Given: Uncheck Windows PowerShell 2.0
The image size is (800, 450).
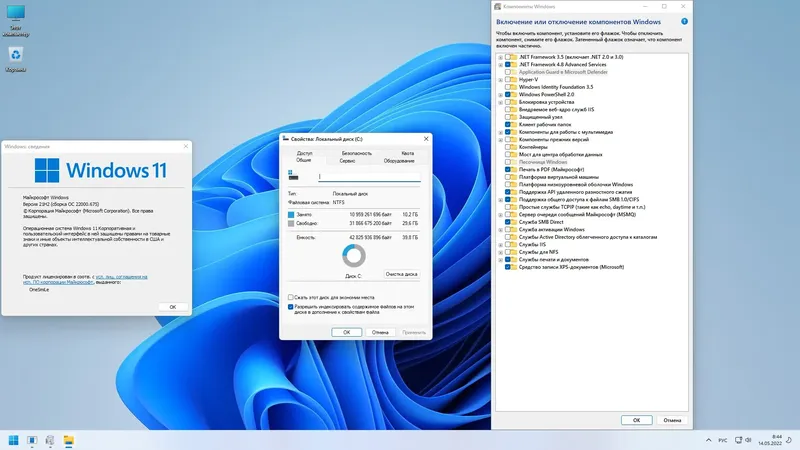Looking at the screenshot, I should tap(508, 94).
